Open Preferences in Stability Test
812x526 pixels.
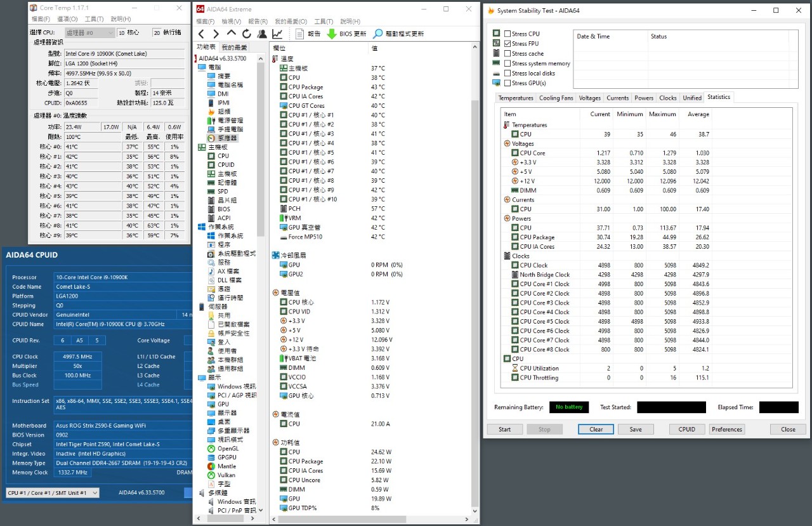coord(727,429)
